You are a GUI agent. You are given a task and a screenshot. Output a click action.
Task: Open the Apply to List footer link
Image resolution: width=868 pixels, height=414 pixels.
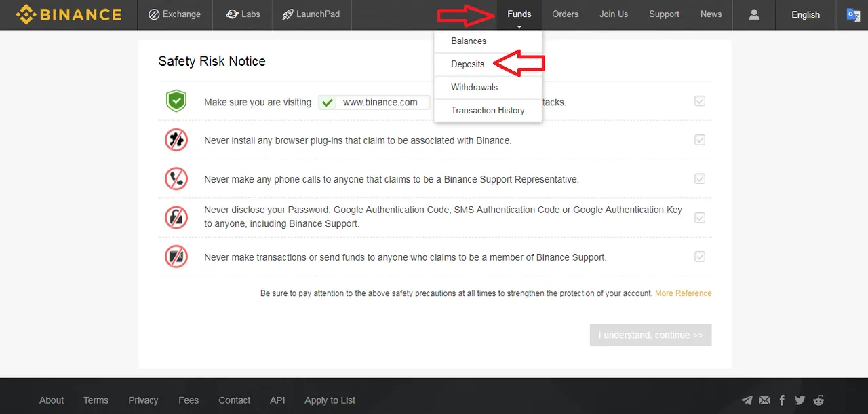[330, 400]
